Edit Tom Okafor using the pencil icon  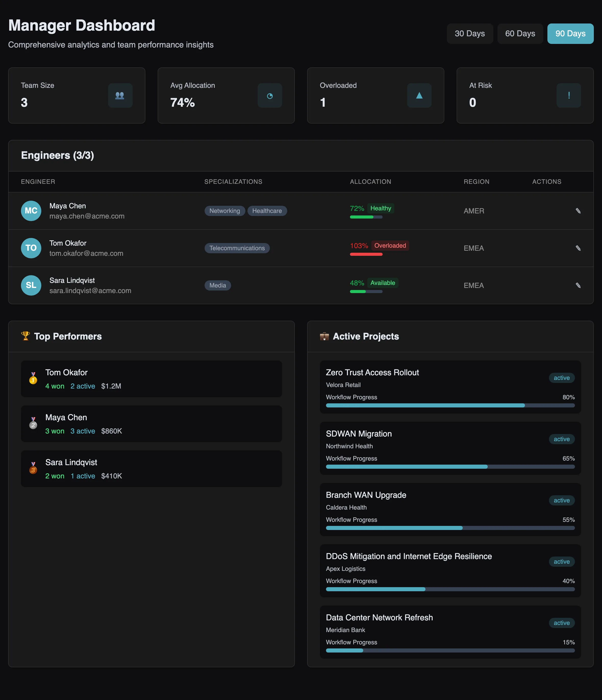[578, 248]
